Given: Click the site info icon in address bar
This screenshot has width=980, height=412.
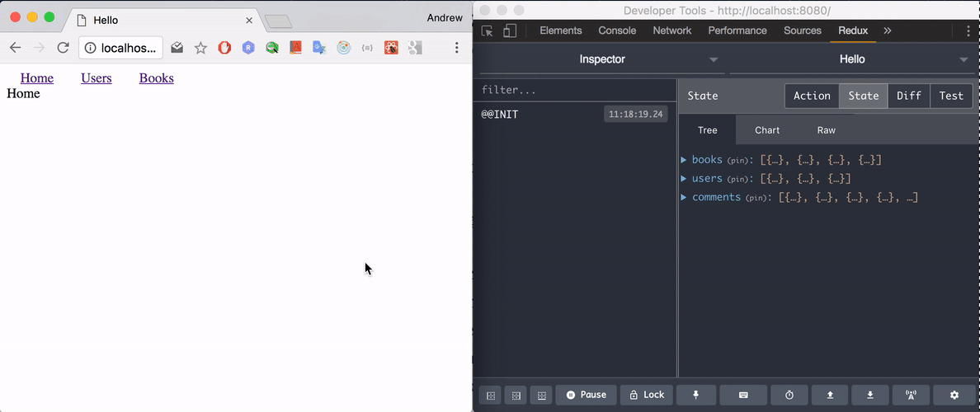Looking at the screenshot, I should click(x=91, y=48).
